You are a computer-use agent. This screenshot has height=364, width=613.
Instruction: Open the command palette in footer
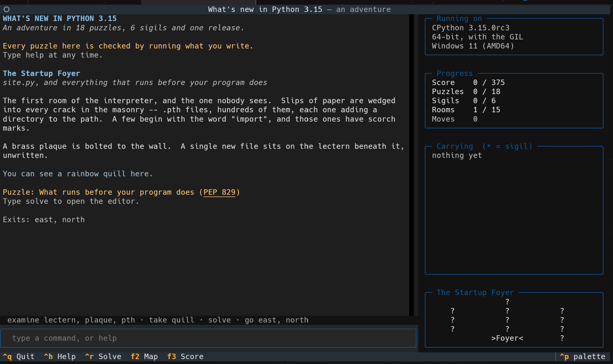pyautogui.click(x=582, y=356)
